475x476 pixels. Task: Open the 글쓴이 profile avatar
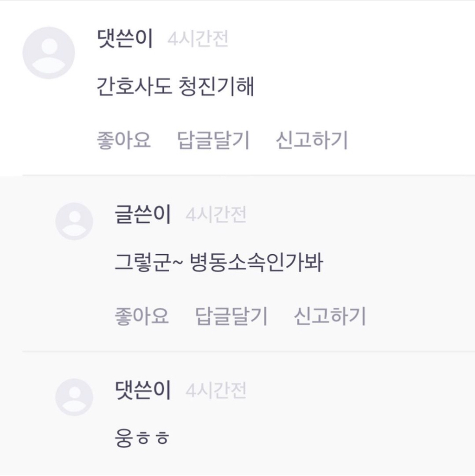point(74,221)
